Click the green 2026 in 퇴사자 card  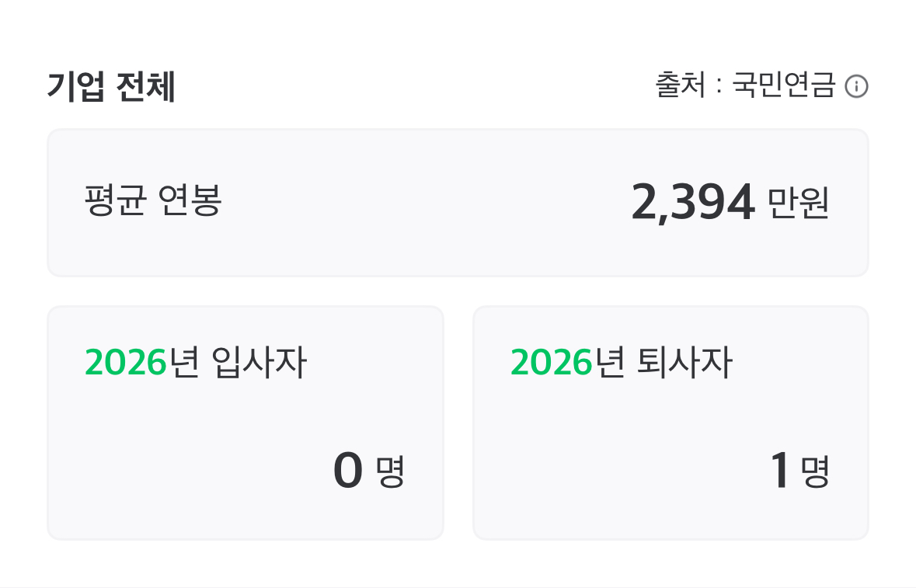click(x=552, y=362)
